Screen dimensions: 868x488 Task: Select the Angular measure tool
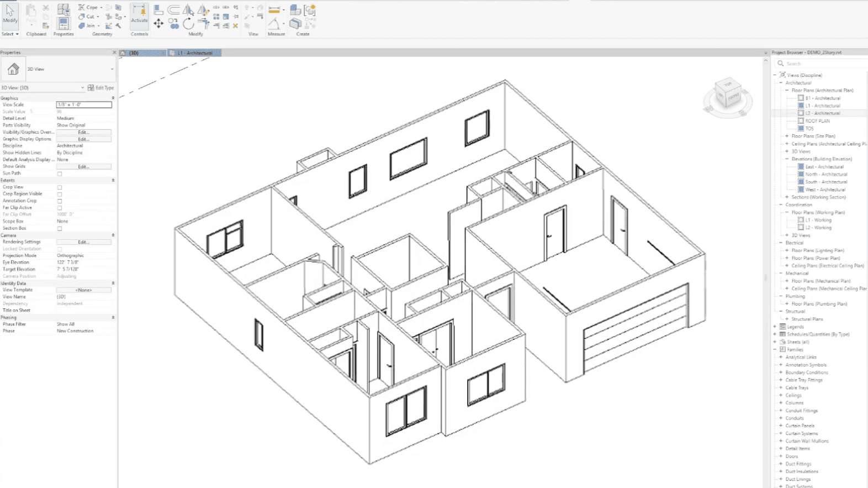click(x=274, y=24)
